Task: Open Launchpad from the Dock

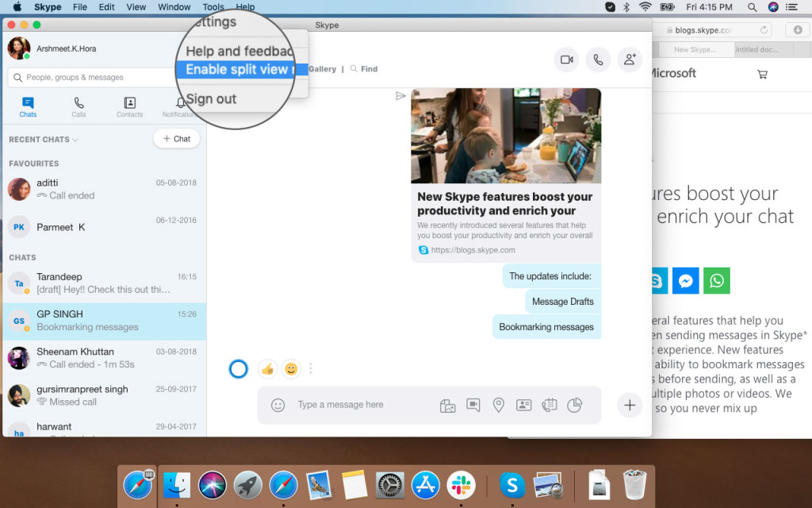Action: 247,485
